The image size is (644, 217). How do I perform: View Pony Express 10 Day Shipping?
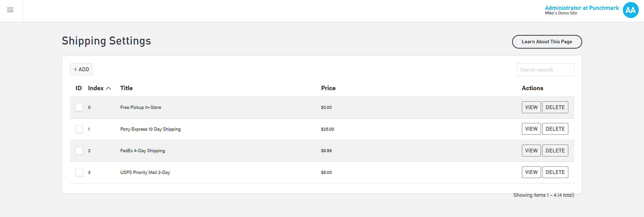click(x=531, y=129)
